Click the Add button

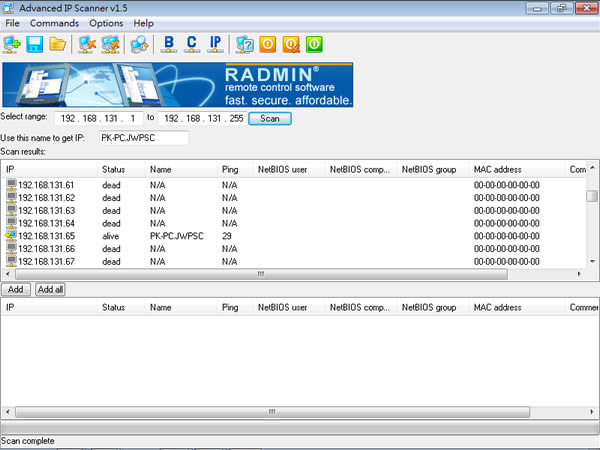click(15, 289)
